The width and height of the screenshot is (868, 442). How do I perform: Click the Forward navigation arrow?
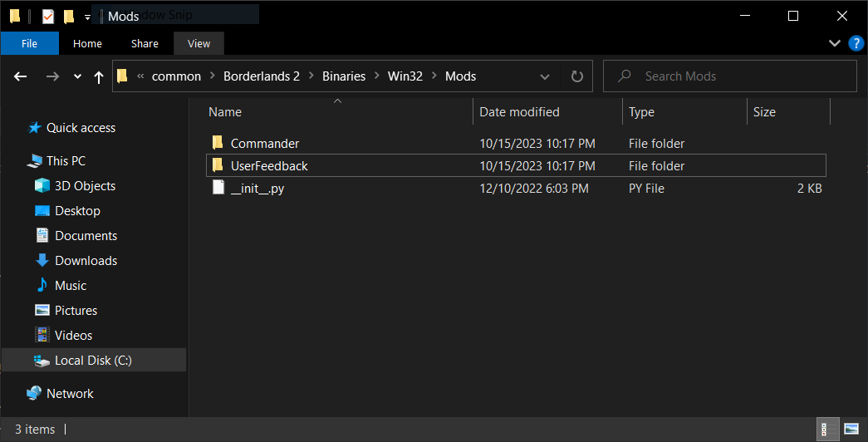tap(52, 76)
